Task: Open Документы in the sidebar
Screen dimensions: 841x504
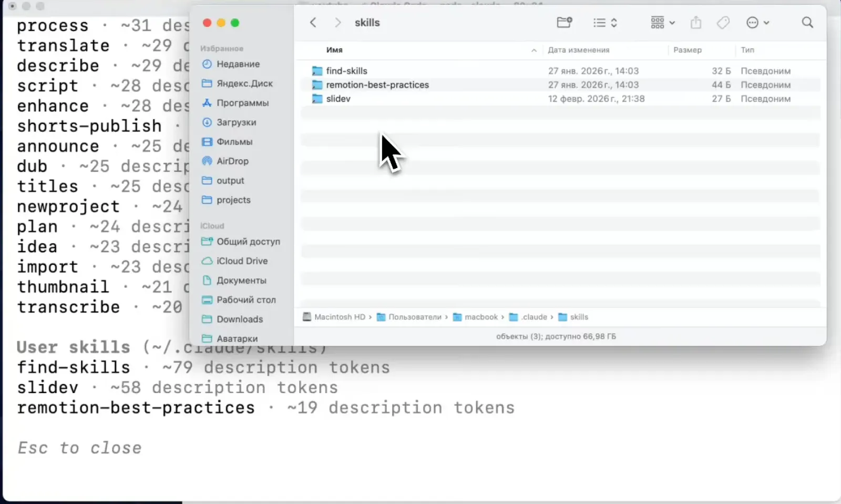Action: point(234,281)
